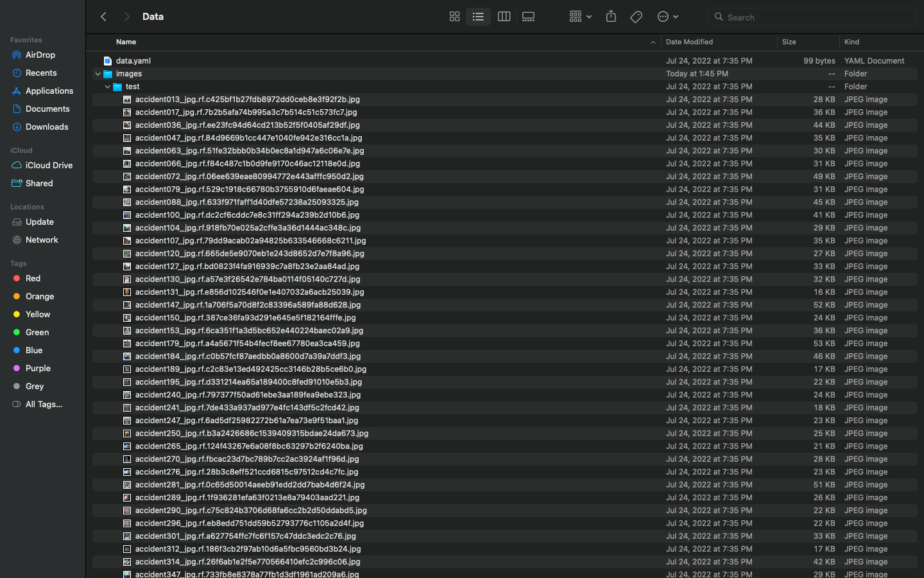Screen dimensions: 924x578
Task: Open the item grouping dropdown
Action: pyautogui.click(x=579, y=16)
